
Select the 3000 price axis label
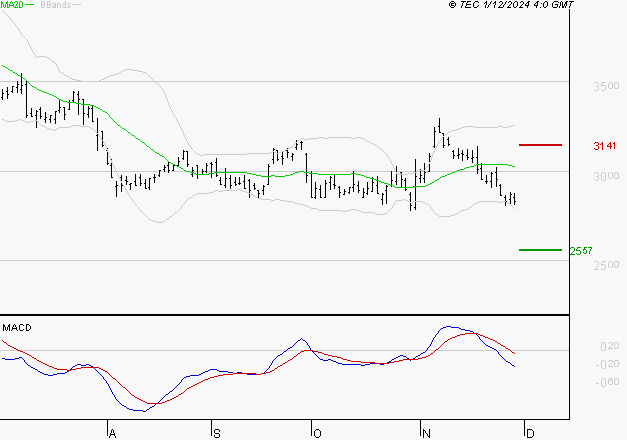(x=604, y=177)
